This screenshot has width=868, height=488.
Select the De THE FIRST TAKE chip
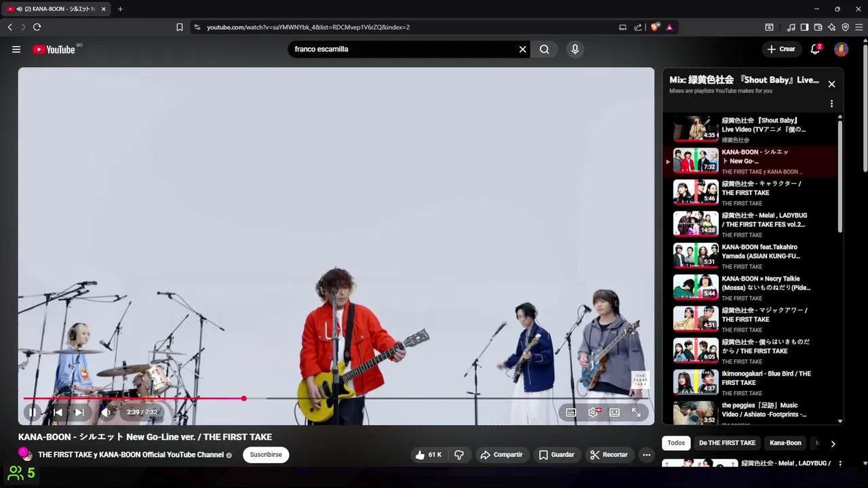727,443
